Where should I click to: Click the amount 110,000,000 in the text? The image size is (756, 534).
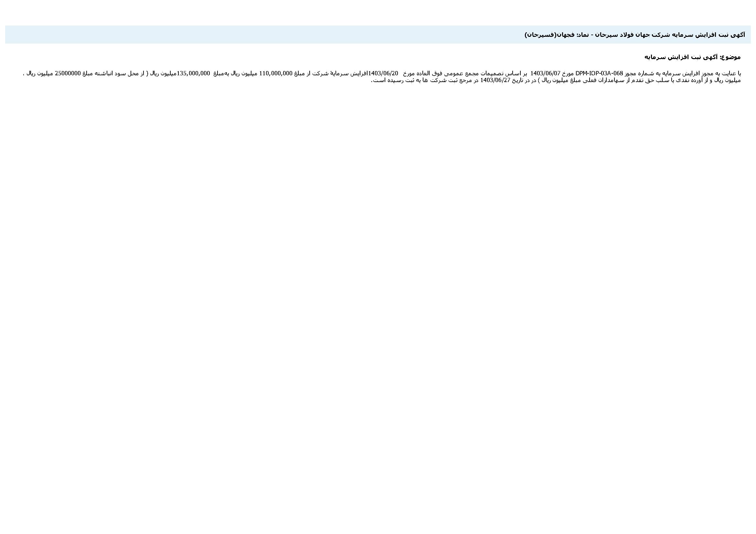click(276, 73)
